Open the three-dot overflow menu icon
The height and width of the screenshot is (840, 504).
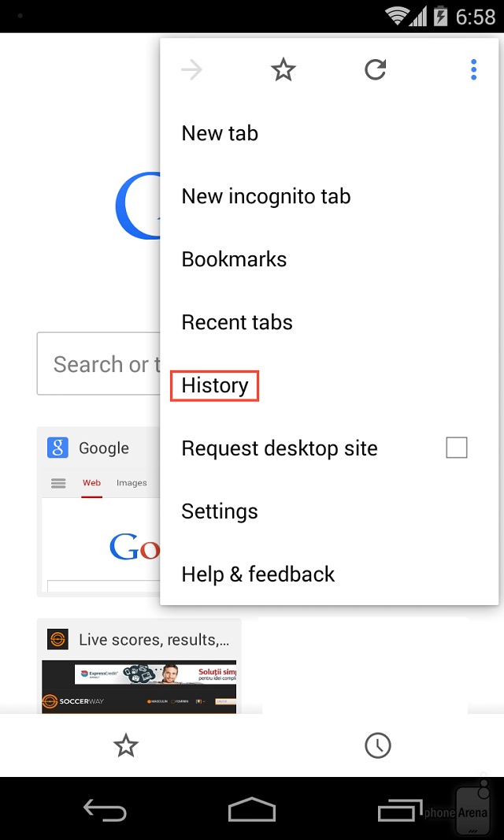click(x=473, y=69)
